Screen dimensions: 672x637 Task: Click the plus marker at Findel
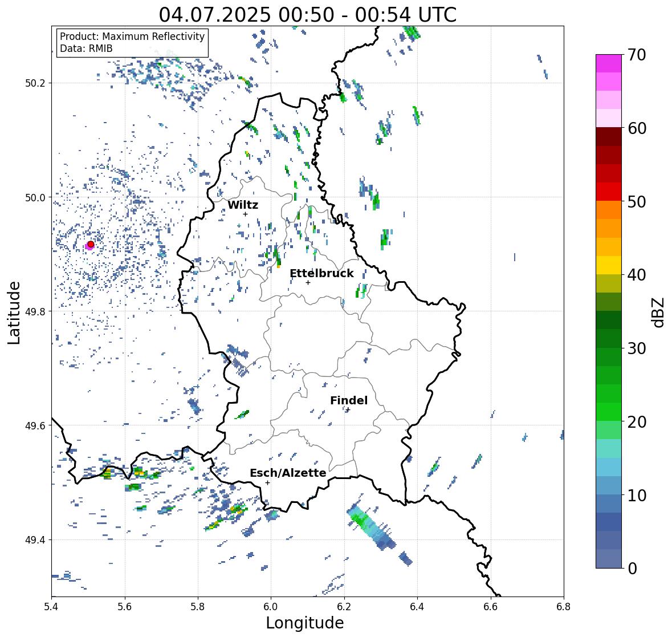coord(348,410)
